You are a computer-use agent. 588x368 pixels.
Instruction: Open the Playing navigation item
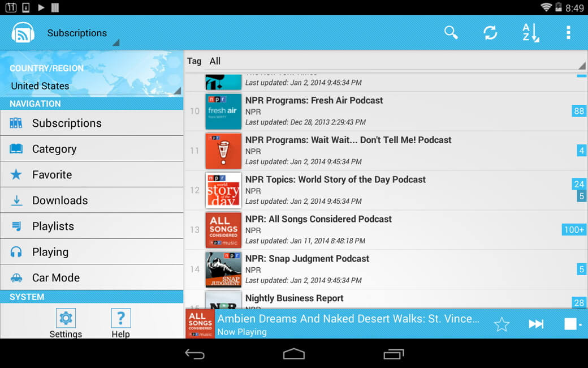[x=92, y=251]
